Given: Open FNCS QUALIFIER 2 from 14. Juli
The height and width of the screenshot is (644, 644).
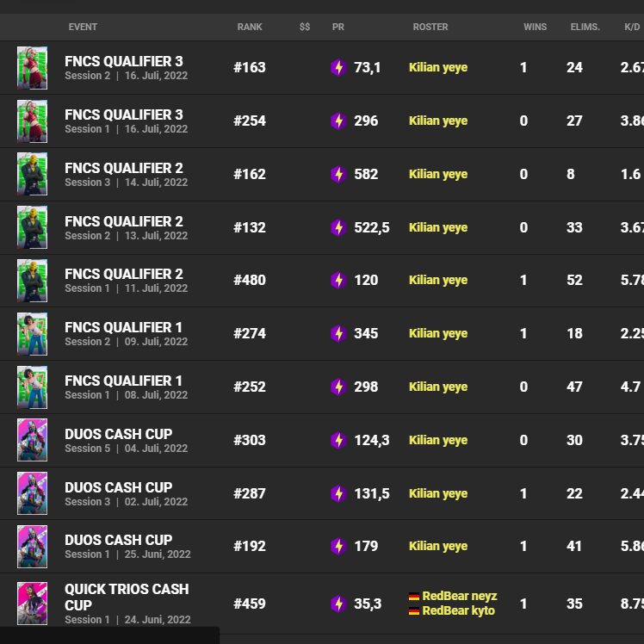Looking at the screenshot, I should click(124, 169).
